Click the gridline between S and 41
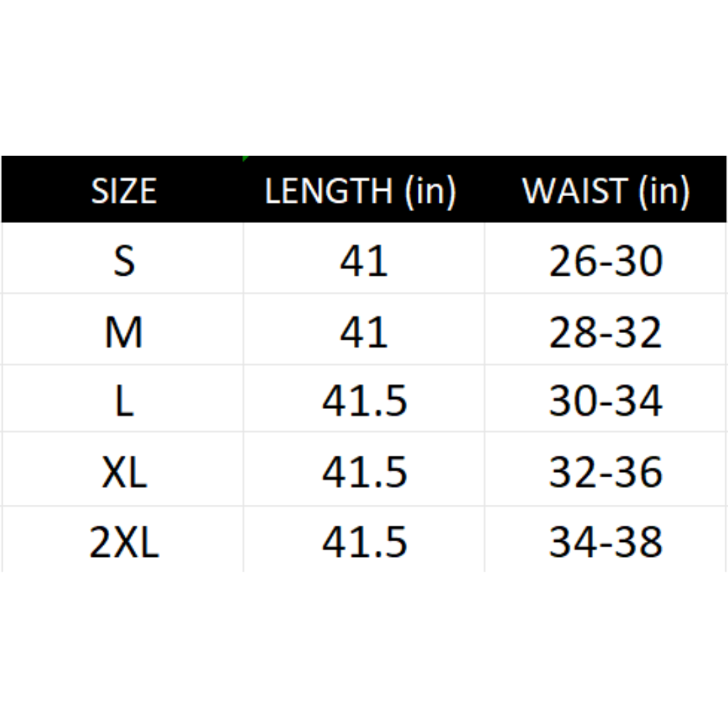The width and height of the screenshot is (728, 728). click(x=243, y=261)
